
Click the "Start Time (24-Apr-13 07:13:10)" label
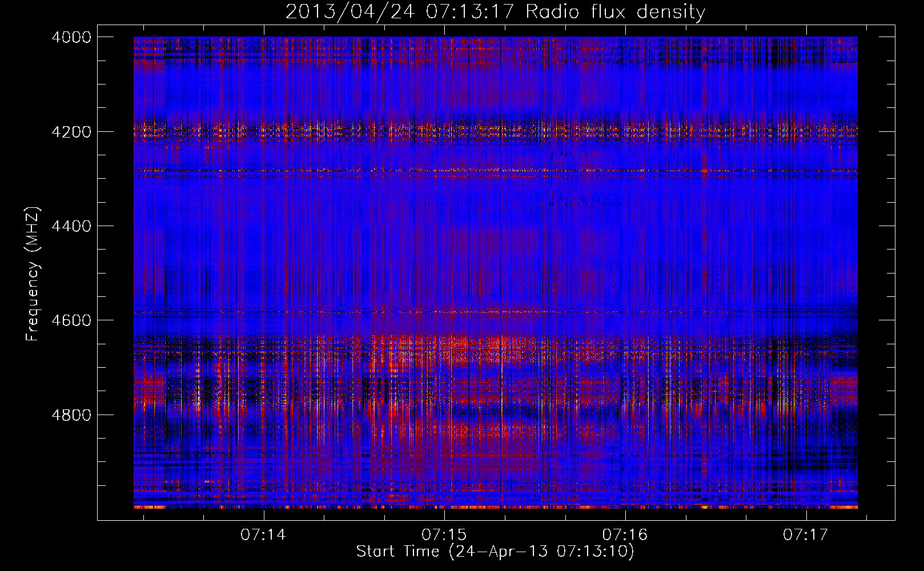pos(495,552)
